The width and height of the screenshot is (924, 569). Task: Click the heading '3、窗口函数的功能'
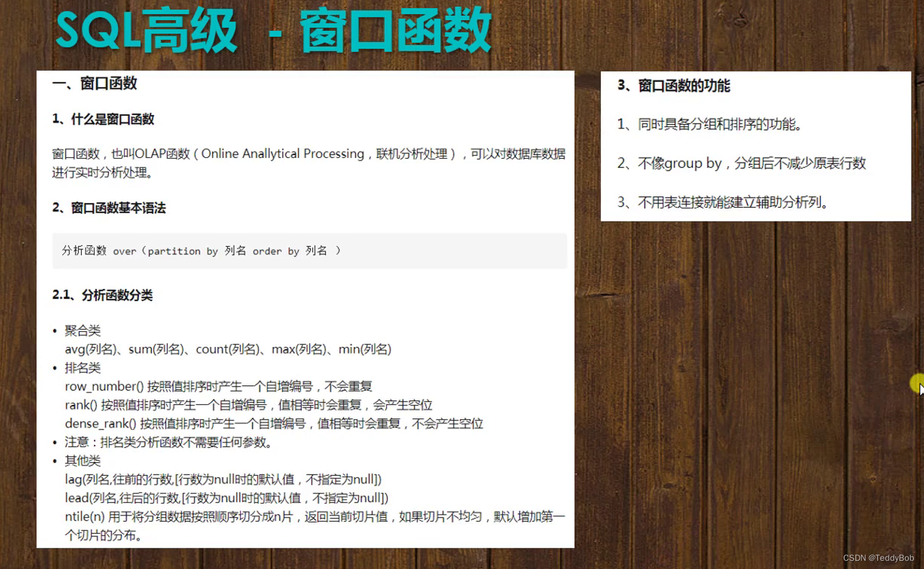pos(674,86)
